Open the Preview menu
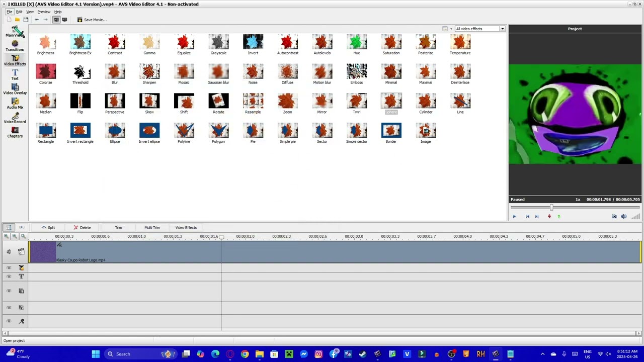 click(44, 12)
